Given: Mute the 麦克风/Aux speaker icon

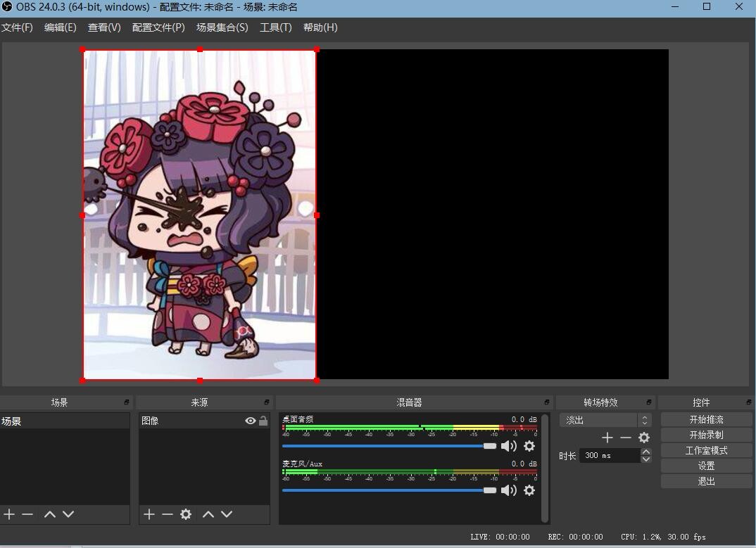Looking at the screenshot, I should pos(508,490).
